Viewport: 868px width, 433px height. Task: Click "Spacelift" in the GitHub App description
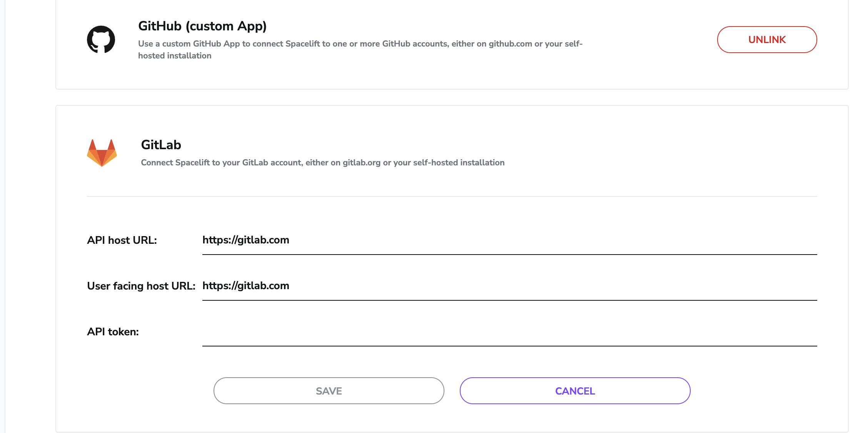[x=302, y=44]
